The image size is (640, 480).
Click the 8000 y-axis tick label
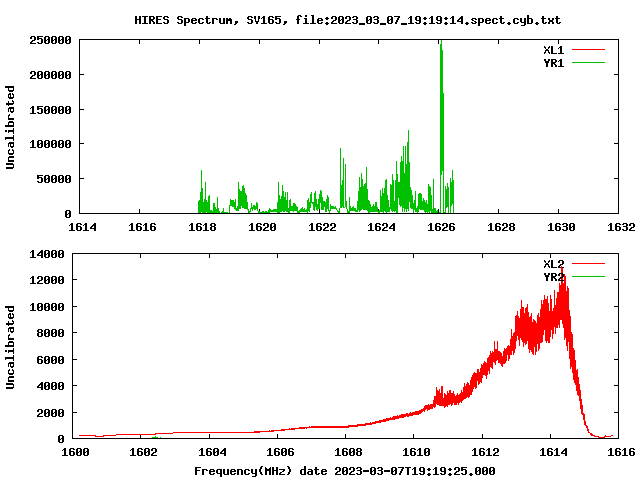tap(50, 333)
